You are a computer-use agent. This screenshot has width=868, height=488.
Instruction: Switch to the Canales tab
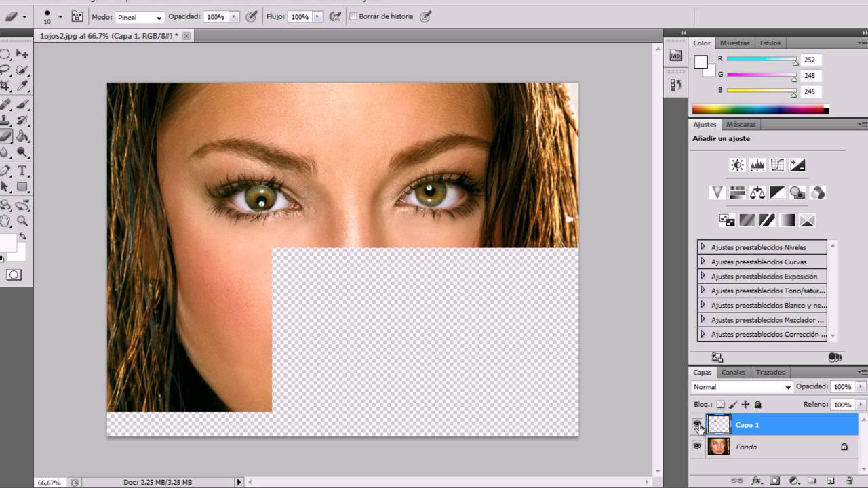[733, 372]
